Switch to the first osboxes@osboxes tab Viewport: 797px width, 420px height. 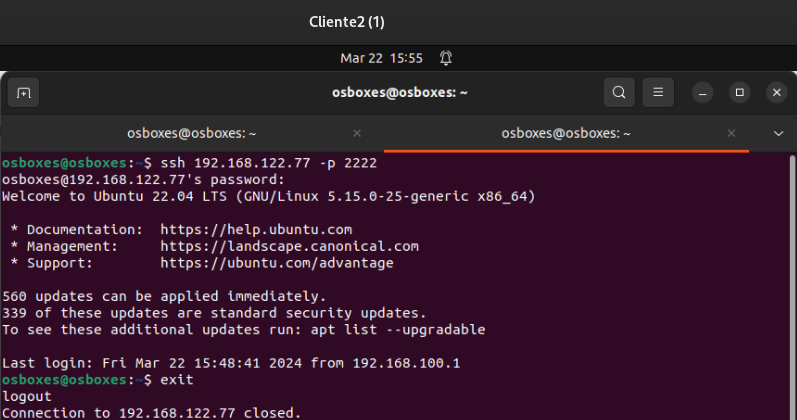pos(192,133)
